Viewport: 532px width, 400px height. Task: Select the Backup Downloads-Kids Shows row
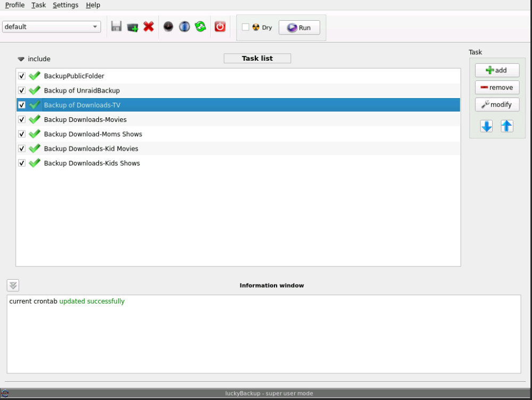[238, 164]
